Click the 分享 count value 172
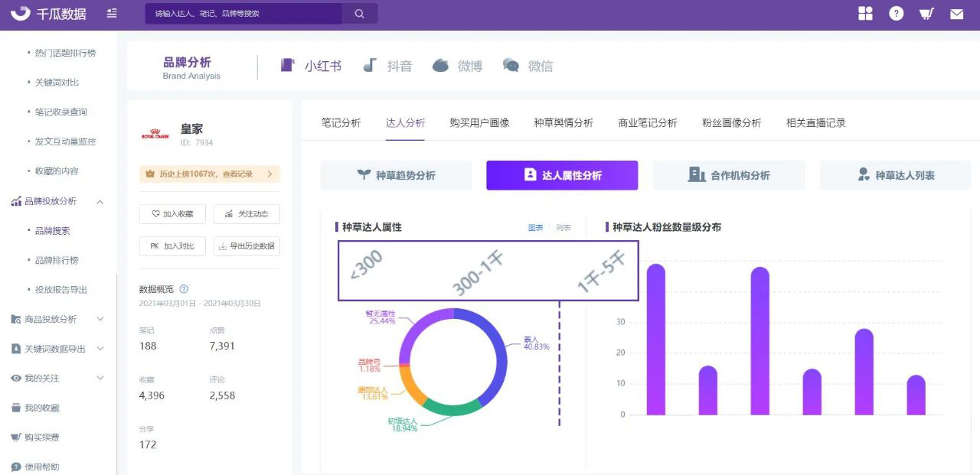 pos(148,444)
